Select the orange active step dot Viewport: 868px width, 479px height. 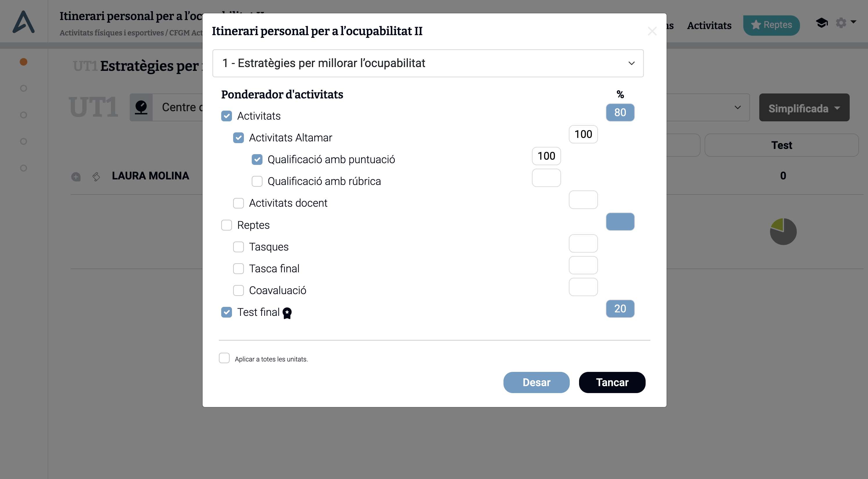pos(24,62)
